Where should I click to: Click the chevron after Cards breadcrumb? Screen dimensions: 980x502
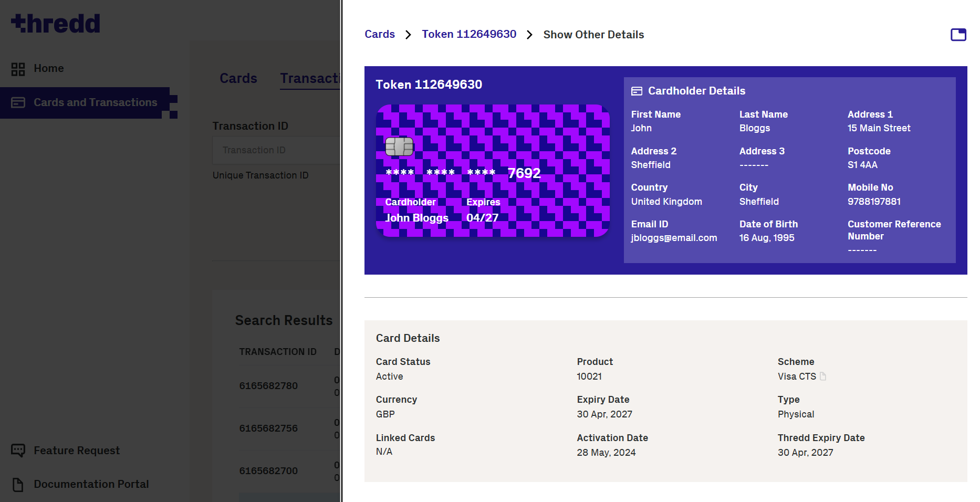(408, 35)
